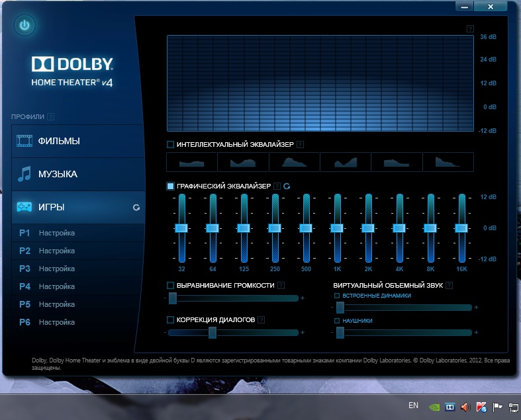The height and width of the screenshot is (420, 521).
Task: Reset the Игры profile to defaults
Action: [x=136, y=208]
